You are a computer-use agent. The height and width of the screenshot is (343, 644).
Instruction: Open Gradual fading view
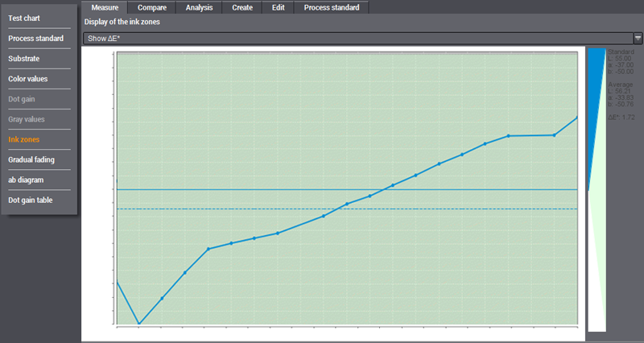point(31,159)
